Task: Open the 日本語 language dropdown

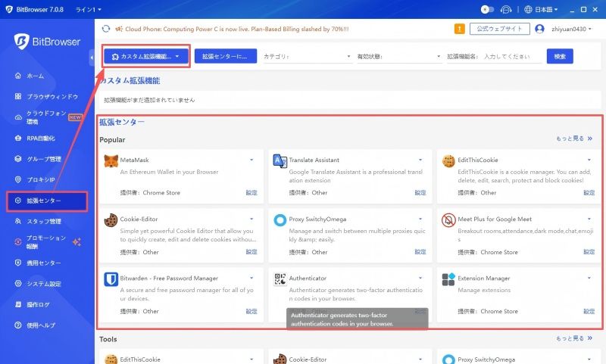Action: (x=541, y=9)
